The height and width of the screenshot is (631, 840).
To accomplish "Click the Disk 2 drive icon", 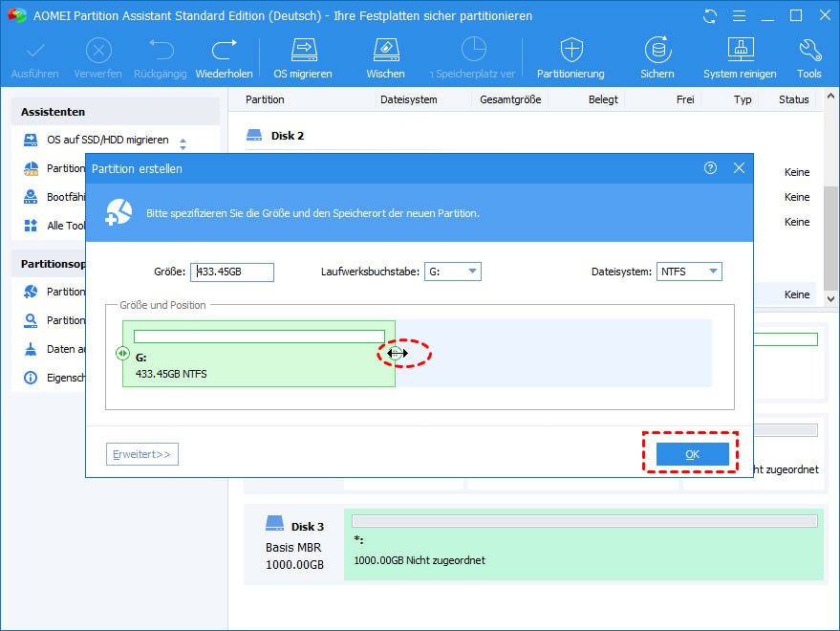I will (254, 135).
